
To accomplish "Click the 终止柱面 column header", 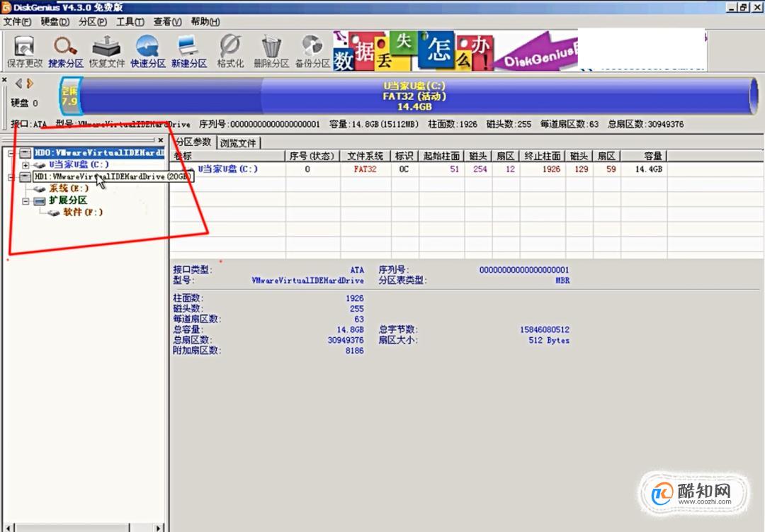I will click(x=542, y=156).
